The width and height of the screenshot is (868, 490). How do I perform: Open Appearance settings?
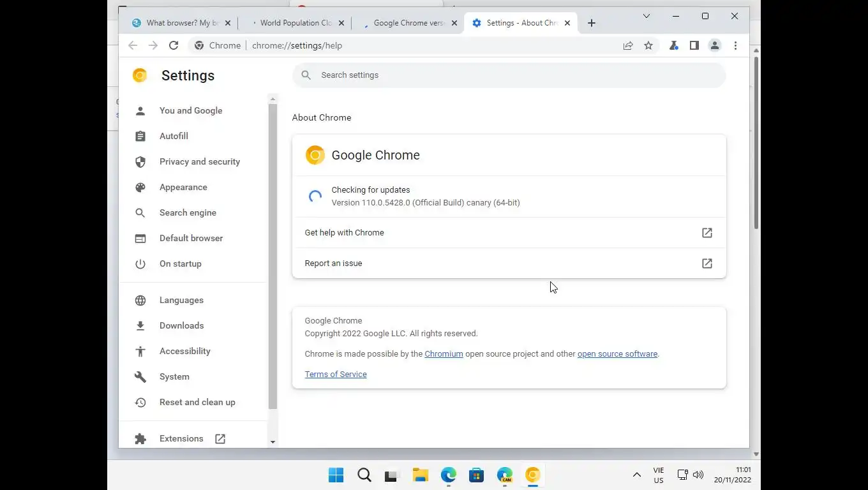(x=183, y=187)
